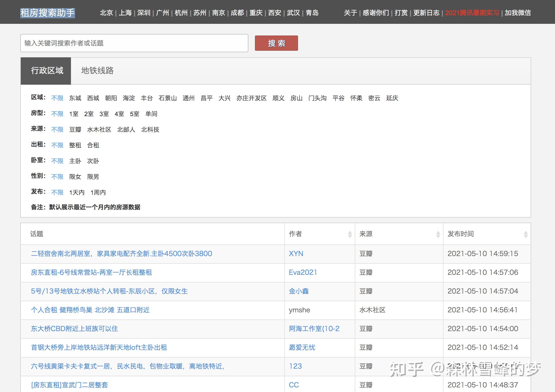555x392 pixels.
Task: Filter source by 水木社区
Action: pyautogui.click(x=99, y=130)
